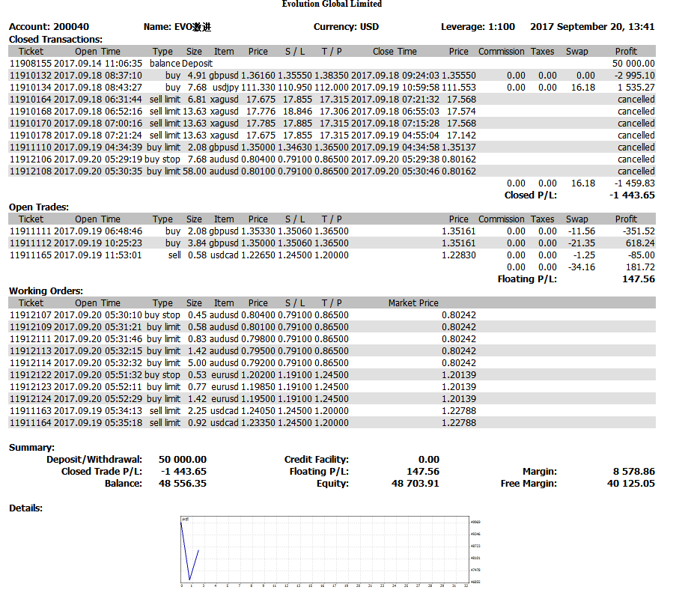700x590 pixels.
Task: Click the 16.18 swap in the usdjpy row
Action: [583, 88]
